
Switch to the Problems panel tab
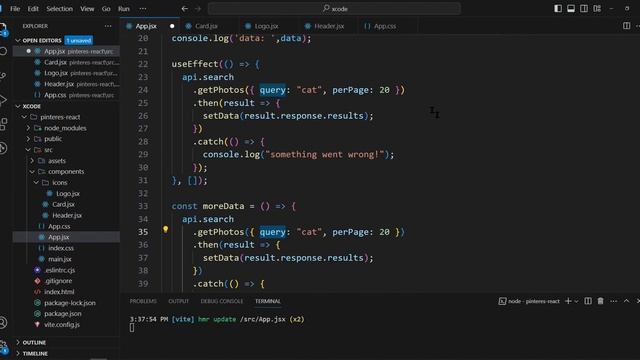tap(143, 301)
